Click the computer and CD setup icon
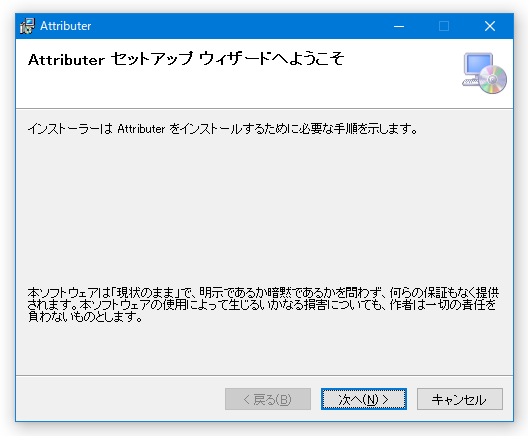Screen dimensions: 528x436 click(x=484, y=73)
